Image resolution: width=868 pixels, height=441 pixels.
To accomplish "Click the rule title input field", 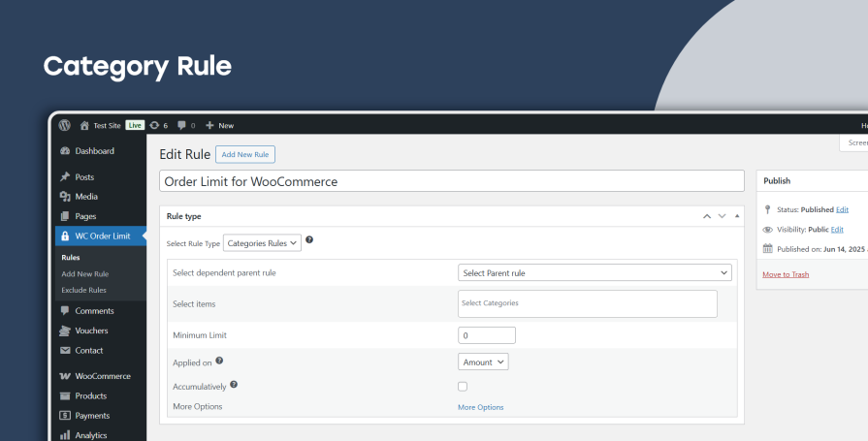I will (452, 181).
